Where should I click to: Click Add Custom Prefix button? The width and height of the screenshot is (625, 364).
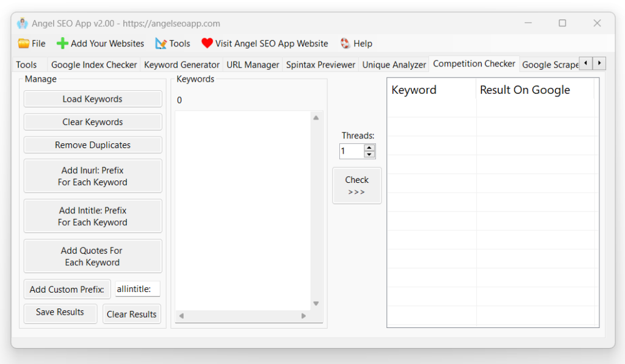[67, 290]
